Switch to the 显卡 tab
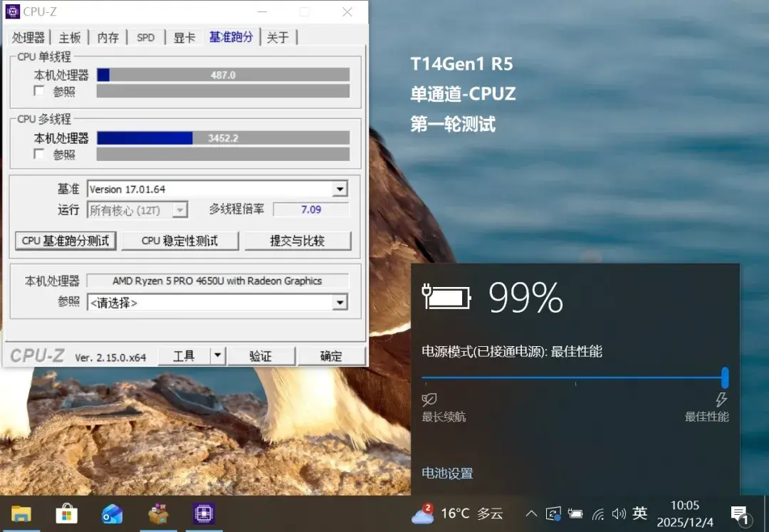 click(184, 37)
